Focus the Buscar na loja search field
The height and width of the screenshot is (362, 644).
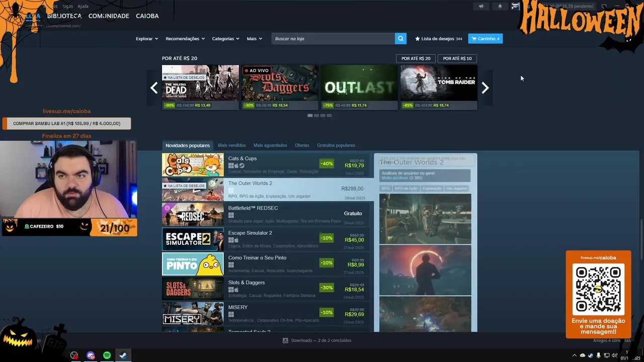[333, 39]
